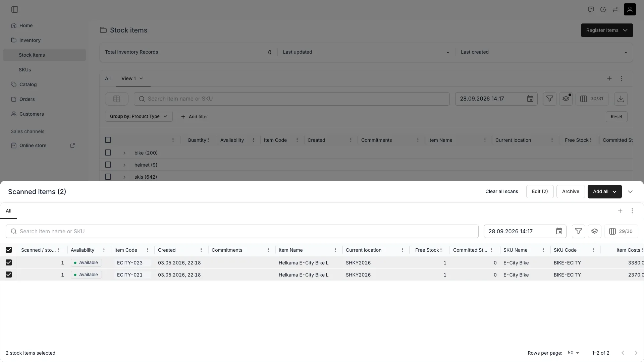Screen dimensions: 644x362
Task: Open Stock items in sidebar
Action: click(44, 55)
